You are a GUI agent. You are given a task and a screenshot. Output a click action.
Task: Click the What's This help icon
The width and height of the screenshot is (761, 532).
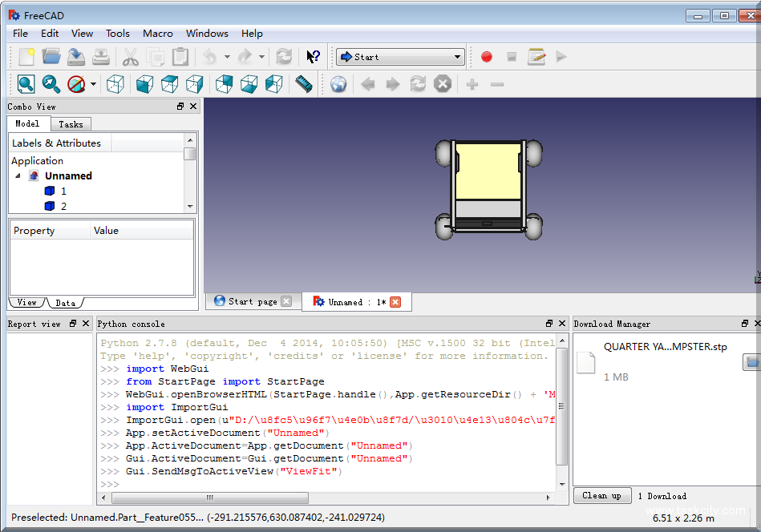coord(314,57)
